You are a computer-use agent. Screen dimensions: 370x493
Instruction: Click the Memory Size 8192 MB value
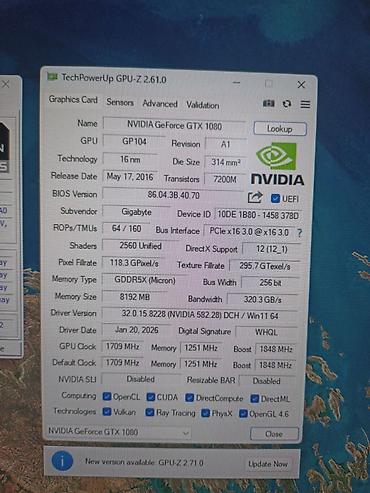(135, 297)
